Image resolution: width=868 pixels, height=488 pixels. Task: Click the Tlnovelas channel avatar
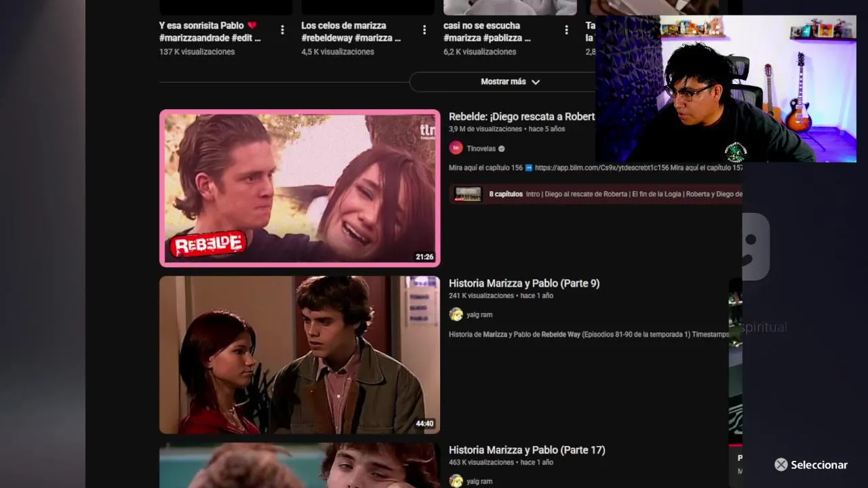coord(456,148)
